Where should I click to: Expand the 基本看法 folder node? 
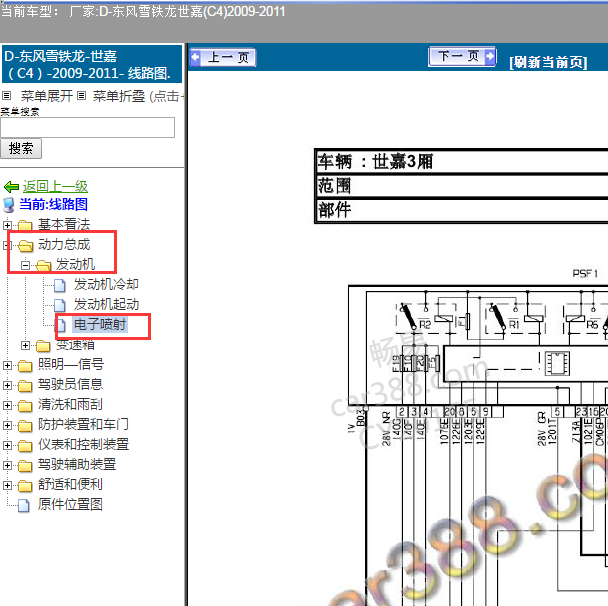click(x=7, y=225)
